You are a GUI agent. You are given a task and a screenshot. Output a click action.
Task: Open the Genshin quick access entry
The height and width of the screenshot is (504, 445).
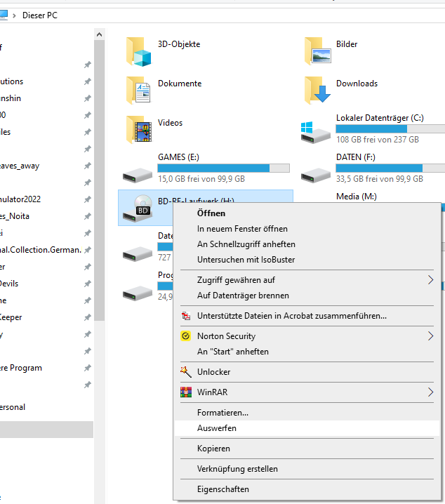[x=11, y=98]
